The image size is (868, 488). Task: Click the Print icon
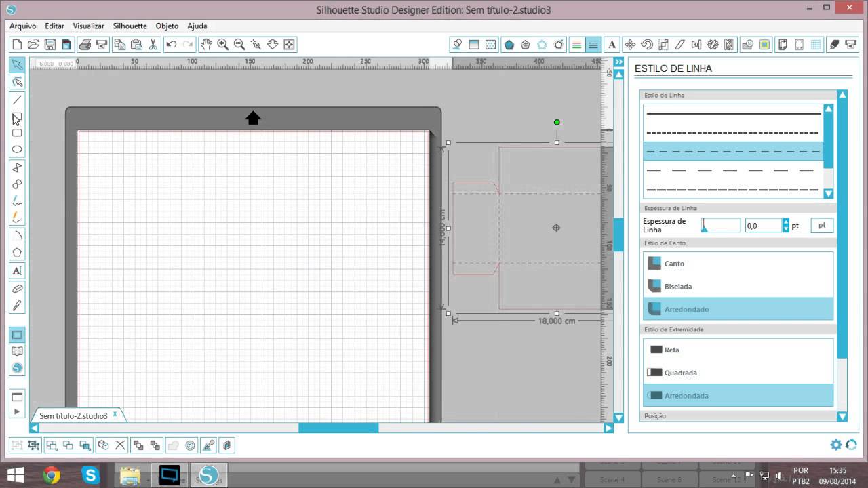85,45
